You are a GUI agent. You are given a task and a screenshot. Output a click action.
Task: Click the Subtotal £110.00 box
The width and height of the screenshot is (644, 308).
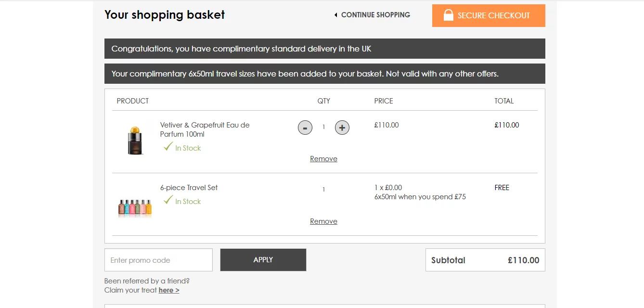pos(485,260)
